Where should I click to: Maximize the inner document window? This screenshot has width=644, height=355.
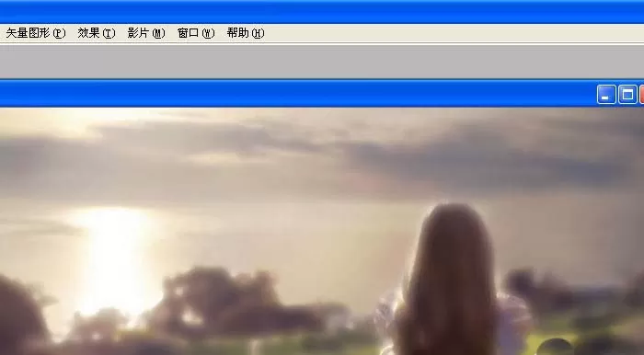pyautogui.click(x=627, y=95)
